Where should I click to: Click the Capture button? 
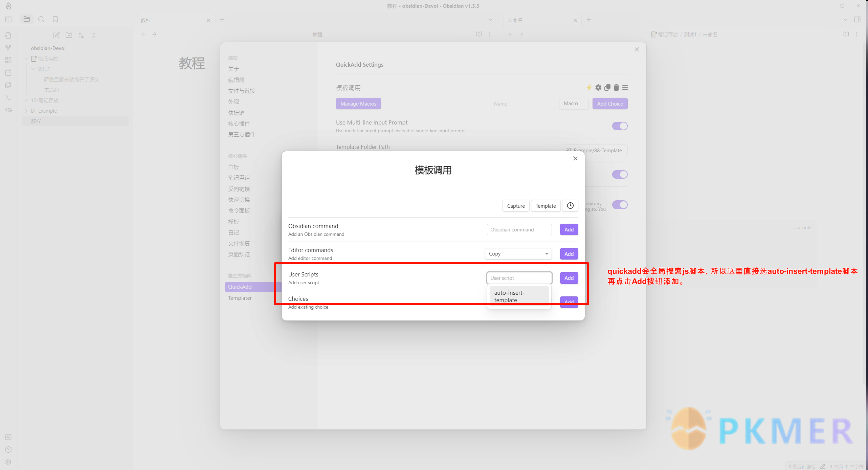pos(516,206)
